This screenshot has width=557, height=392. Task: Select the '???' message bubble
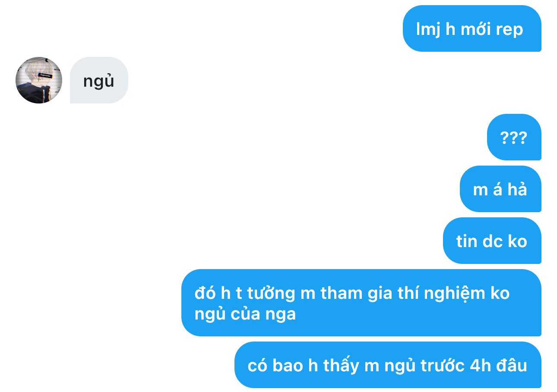tap(514, 137)
